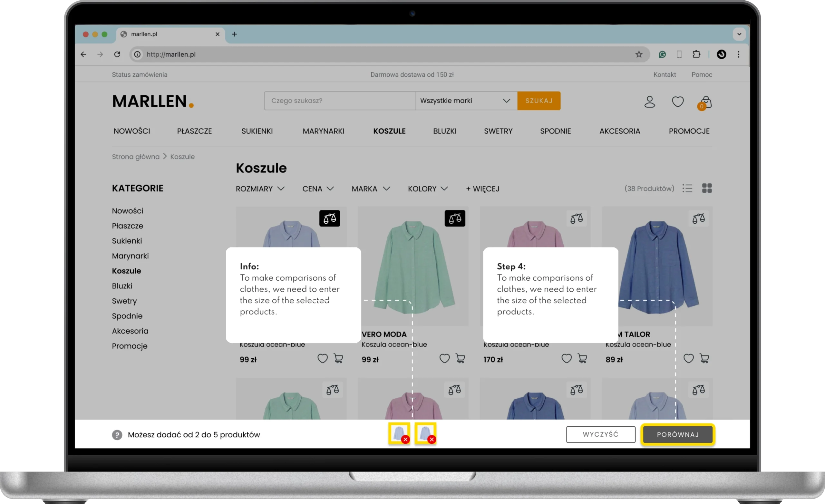This screenshot has width=825, height=504.
Task: Go to Promocje in top navigation
Action: (x=689, y=131)
